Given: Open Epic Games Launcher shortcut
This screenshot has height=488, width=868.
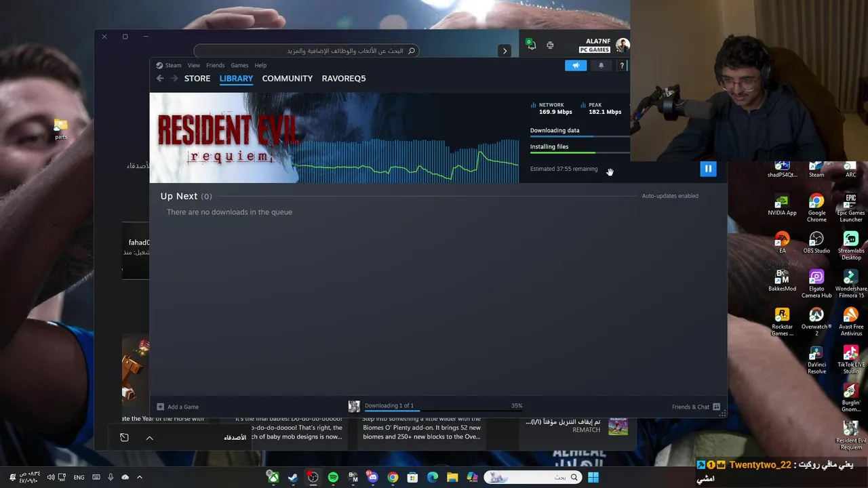Looking at the screenshot, I should coord(850,209).
